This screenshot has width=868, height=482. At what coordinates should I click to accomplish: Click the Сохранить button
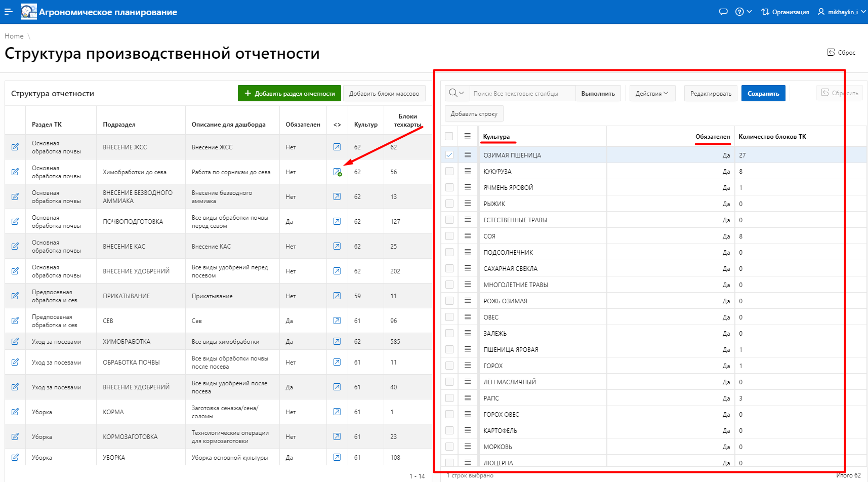tap(763, 93)
